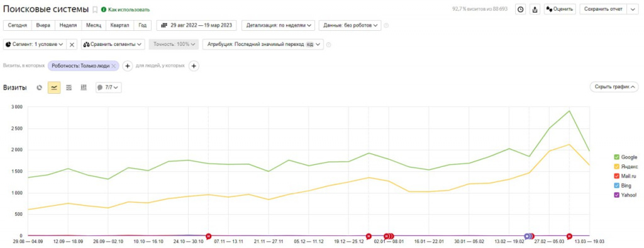The height and width of the screenshot is (248, 644).
Task: Open the date range picker 29 авг 2022 — 19 мар 2023
Action: [196, 25]
